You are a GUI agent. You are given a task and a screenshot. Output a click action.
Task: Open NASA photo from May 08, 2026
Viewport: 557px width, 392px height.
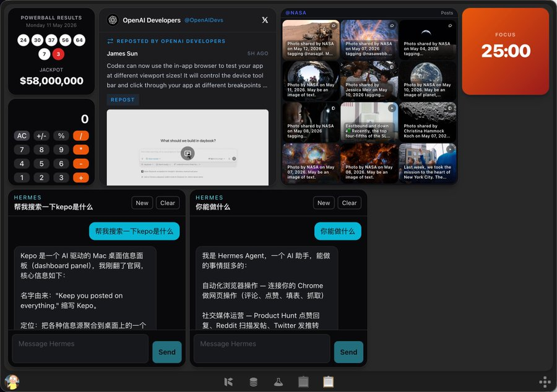311,122
